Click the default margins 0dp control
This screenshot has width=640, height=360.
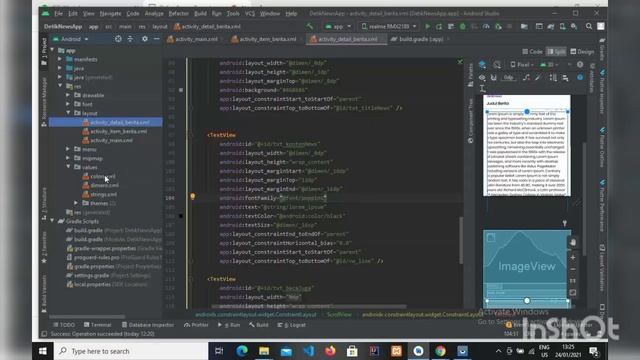pos(508,78)
